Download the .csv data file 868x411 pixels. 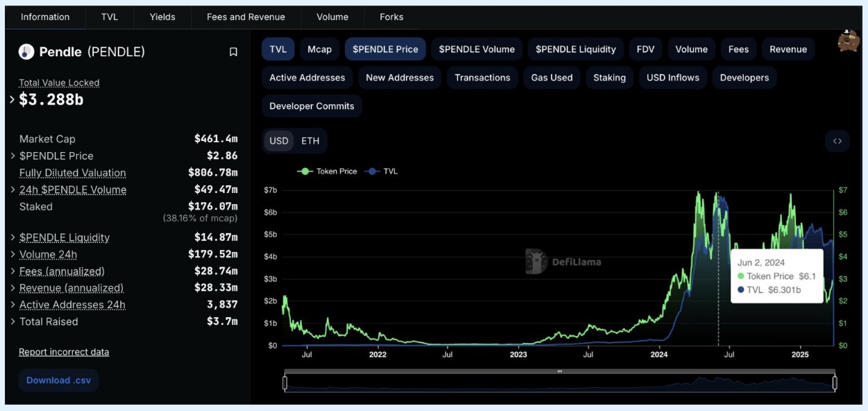(58, 380)
